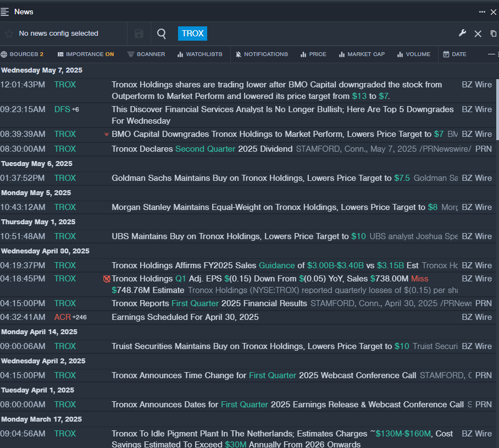Open Truist Securities Maintains Buy headline
The height and width of the screenshot is (448, 499).
pyautogui.click(x=260, y=346)
